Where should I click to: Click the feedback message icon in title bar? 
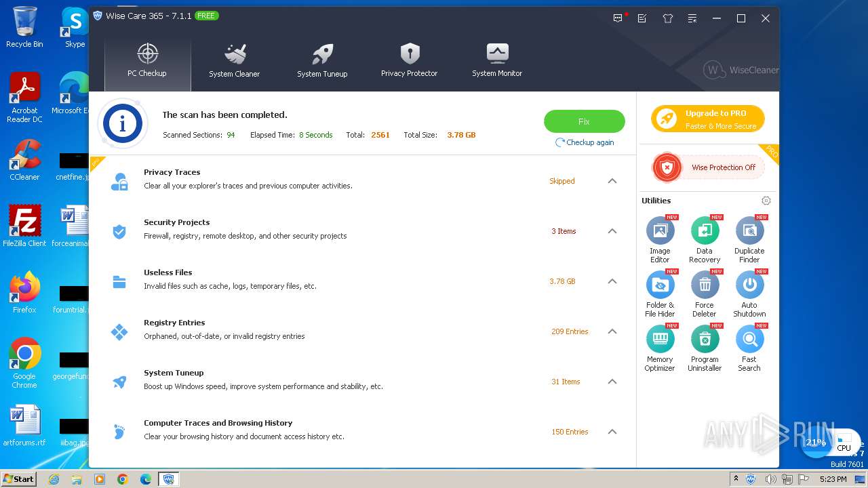pos(618,18)
